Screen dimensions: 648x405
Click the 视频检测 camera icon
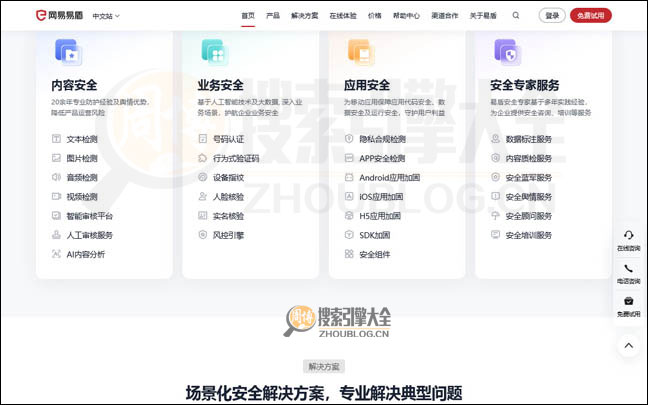tap(56, 196)
